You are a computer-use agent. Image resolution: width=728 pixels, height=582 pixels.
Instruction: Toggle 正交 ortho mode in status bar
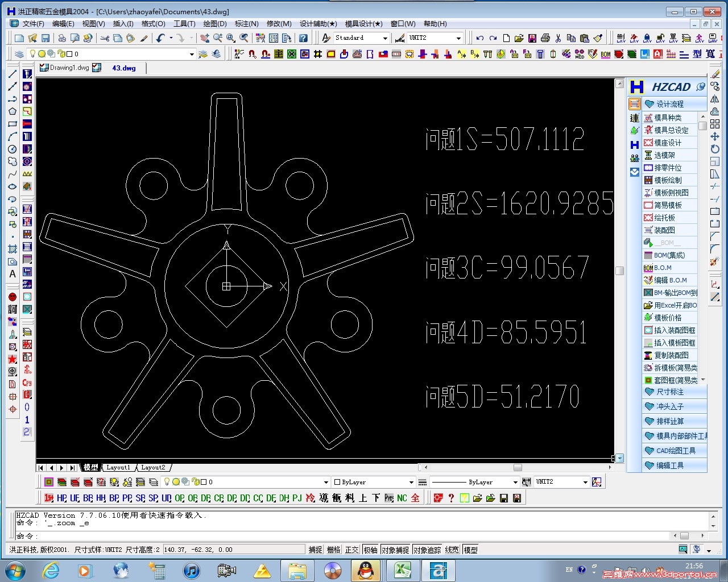point(352,550)
